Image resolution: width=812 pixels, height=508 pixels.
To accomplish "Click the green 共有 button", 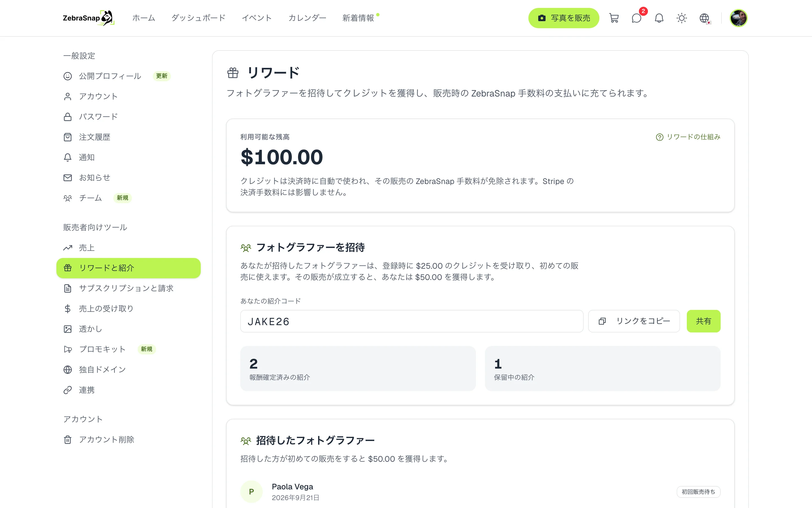I will click(703, 321).
